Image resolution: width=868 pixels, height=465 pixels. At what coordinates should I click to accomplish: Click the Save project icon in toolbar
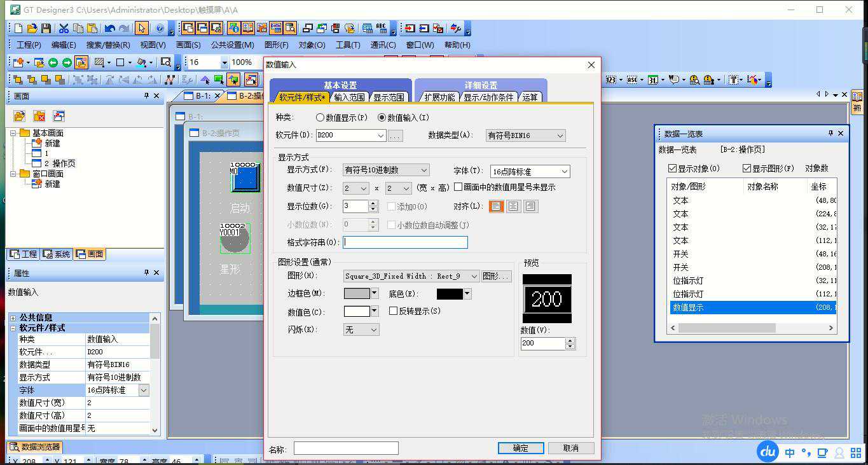click(x=46, y=28)
